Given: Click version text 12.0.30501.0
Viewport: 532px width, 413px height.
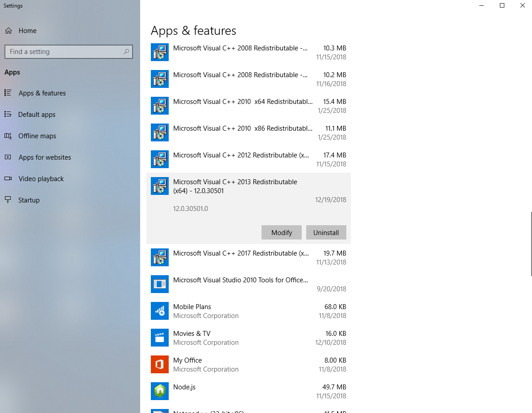Looking at the screenshot, I should (x=190, y=209).
